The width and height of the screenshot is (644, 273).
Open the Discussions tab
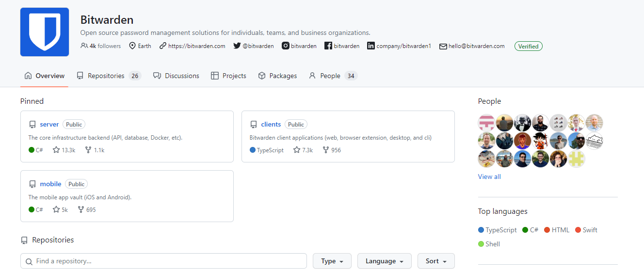click(x=177, y=76)
